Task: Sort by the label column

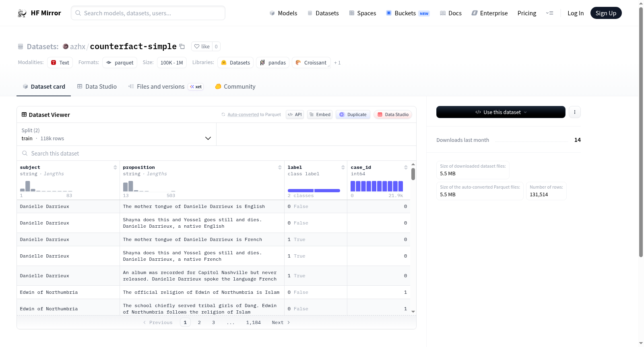Action: pyautogui.click(x=343, y=167)
